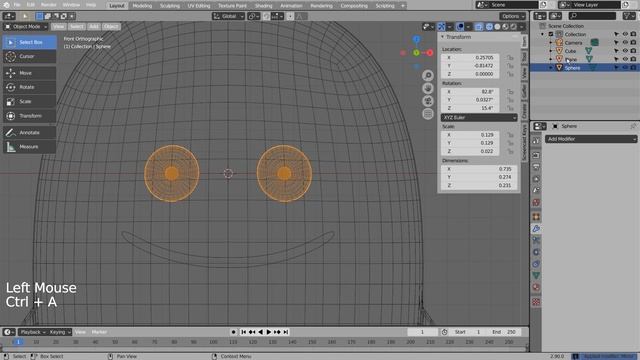Open Tool properties tab in Properties editor
Screen dimensions: 640x360
(536, 141)
